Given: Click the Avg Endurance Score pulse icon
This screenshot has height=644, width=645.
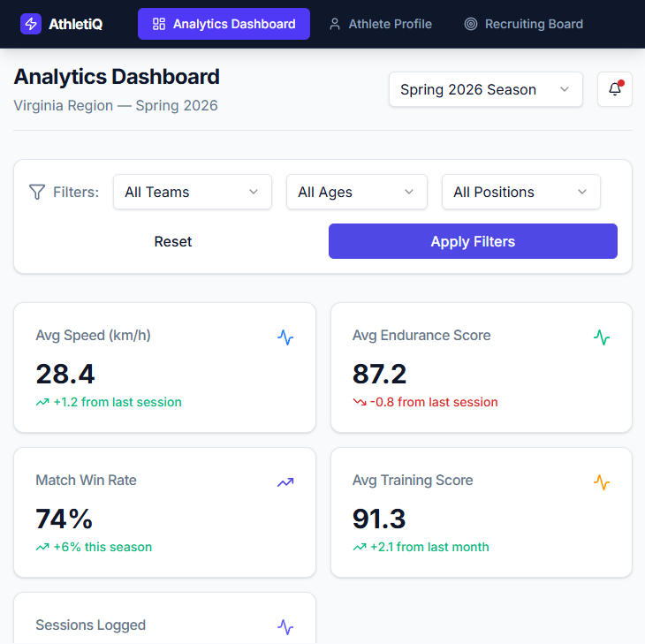Looking at the screenshot, I should 602,337.
